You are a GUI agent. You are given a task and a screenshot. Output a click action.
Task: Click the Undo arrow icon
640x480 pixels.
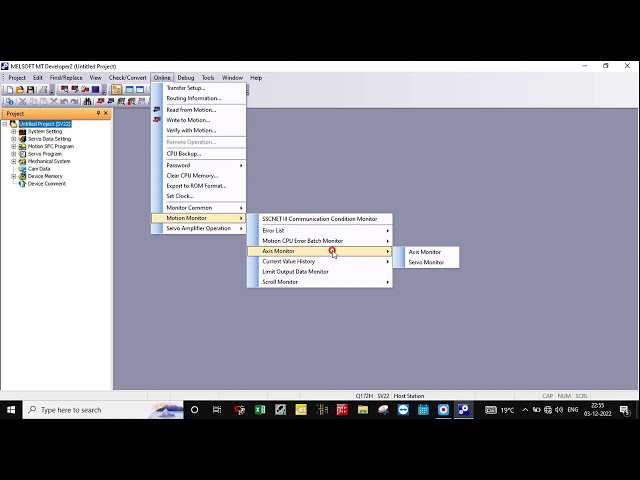(x=64, y=101)
